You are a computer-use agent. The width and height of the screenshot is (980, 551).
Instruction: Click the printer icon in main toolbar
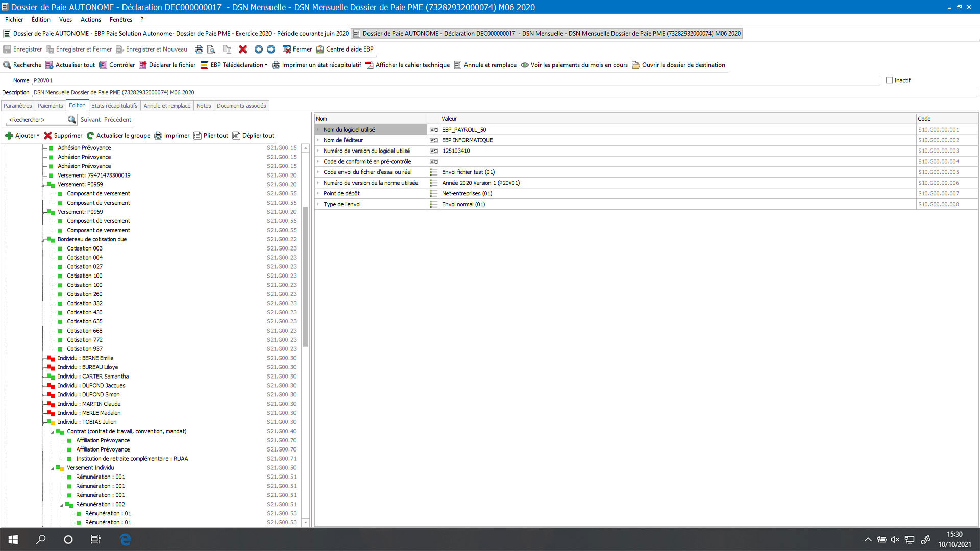[x=199, y=49]
